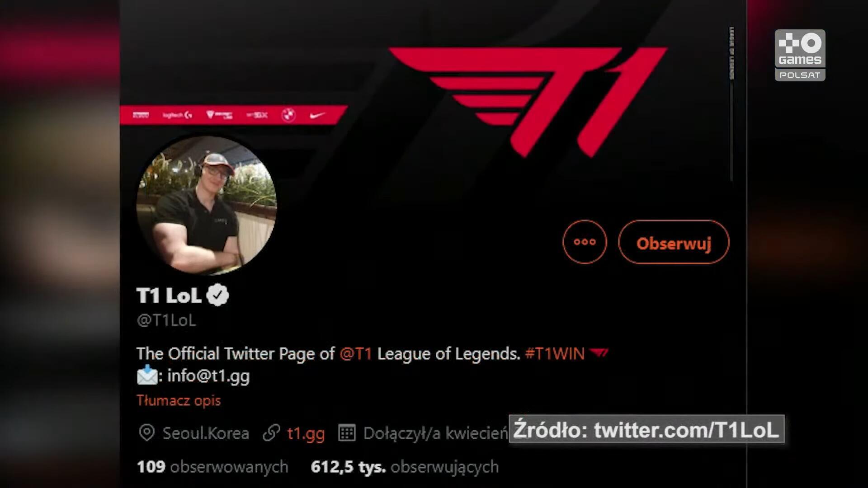Open the 109 obserwowanych following list
The image size is (868, 488).
pyautogui.click(x=212, y=467)
